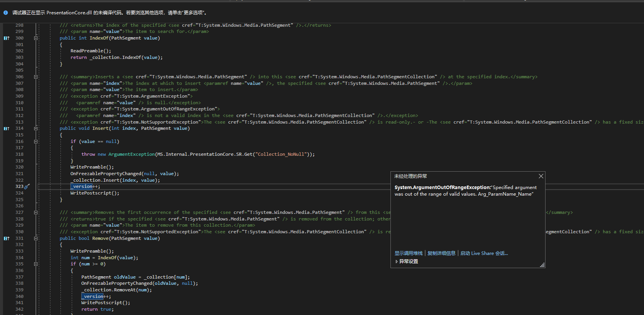Viewport: 644px width, 315px height.
Task: Close the unhandled exception popup
Action: click(541, 176)
